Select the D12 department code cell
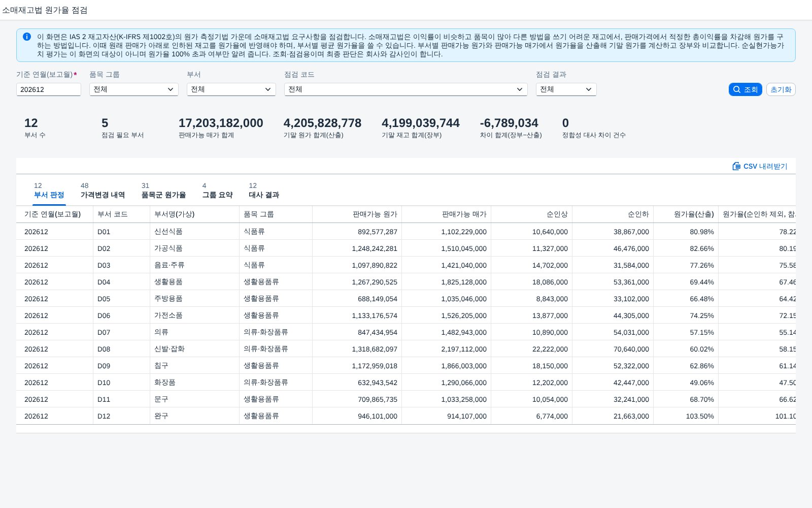Screen dimensions: 812x508 point(122,416)
